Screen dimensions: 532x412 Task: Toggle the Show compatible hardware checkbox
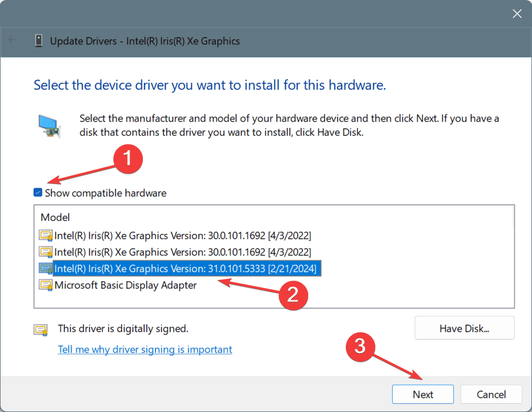[38, 193]
